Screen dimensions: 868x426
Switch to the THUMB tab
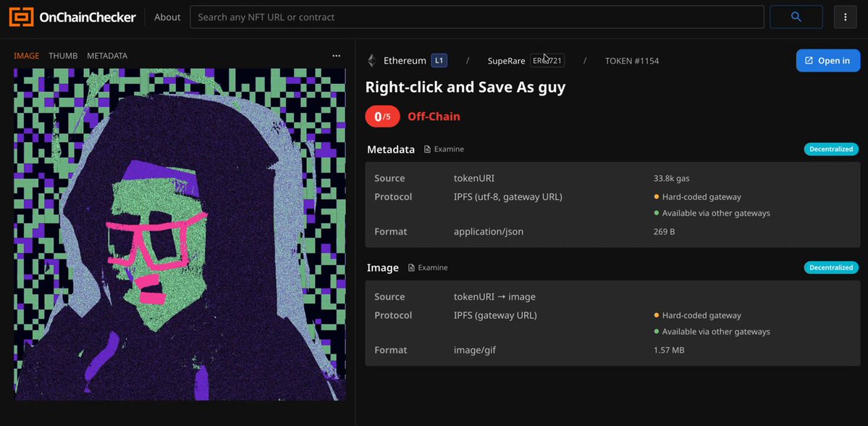pyautogui.click(x=63, y=56)
